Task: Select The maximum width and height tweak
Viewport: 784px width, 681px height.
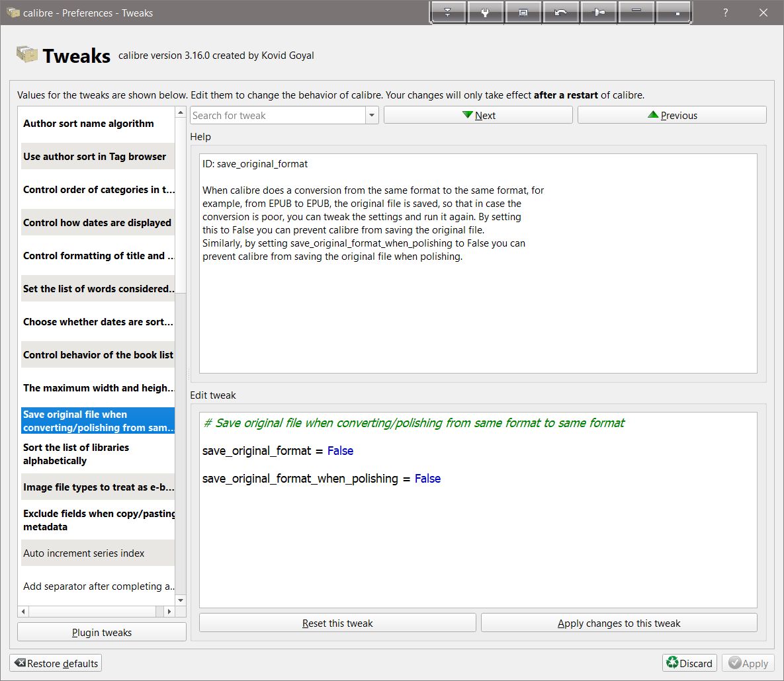Action: (98, 387)
